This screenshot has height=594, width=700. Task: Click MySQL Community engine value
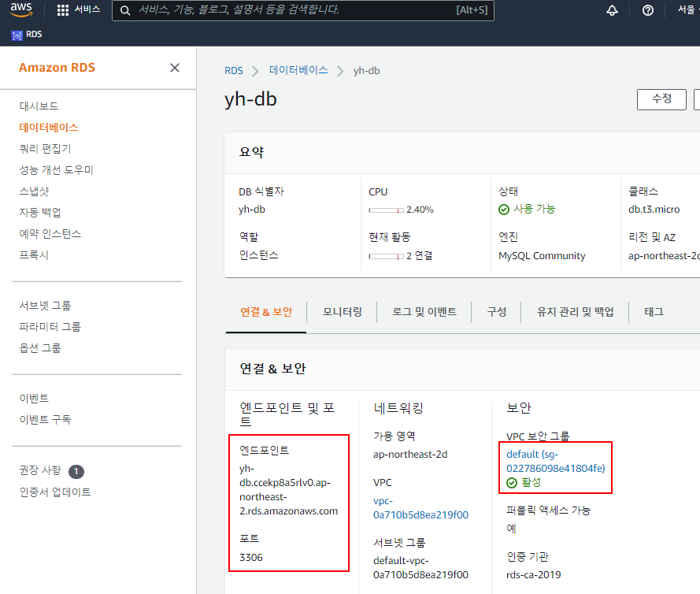(x=542, y=255)
